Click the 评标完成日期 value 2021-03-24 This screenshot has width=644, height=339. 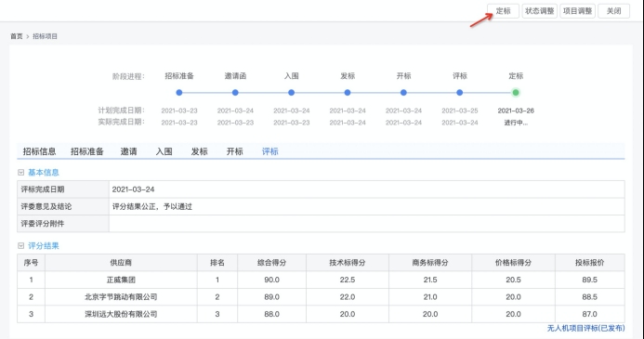click(x=133, y=189)
